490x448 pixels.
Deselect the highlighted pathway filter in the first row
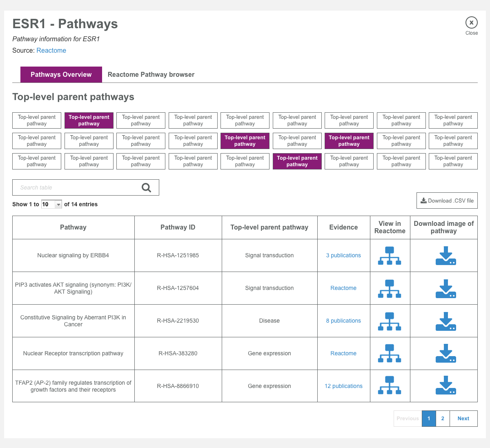click(89, 120)
